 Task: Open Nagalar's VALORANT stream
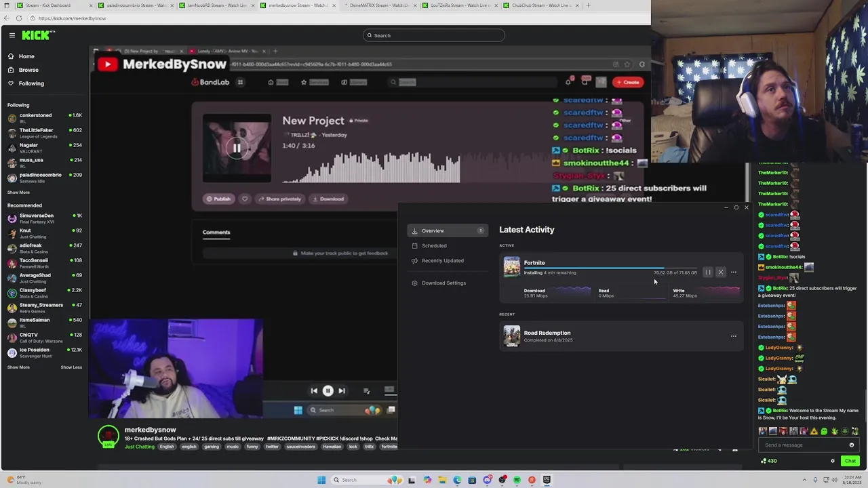pos(44,148)
